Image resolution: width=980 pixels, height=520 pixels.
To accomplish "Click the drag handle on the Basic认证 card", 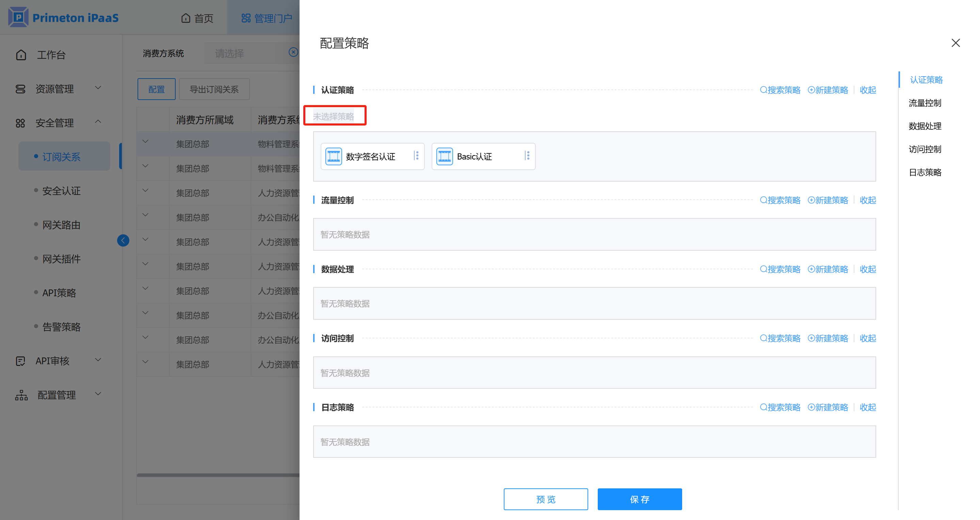I will point(527,155).
